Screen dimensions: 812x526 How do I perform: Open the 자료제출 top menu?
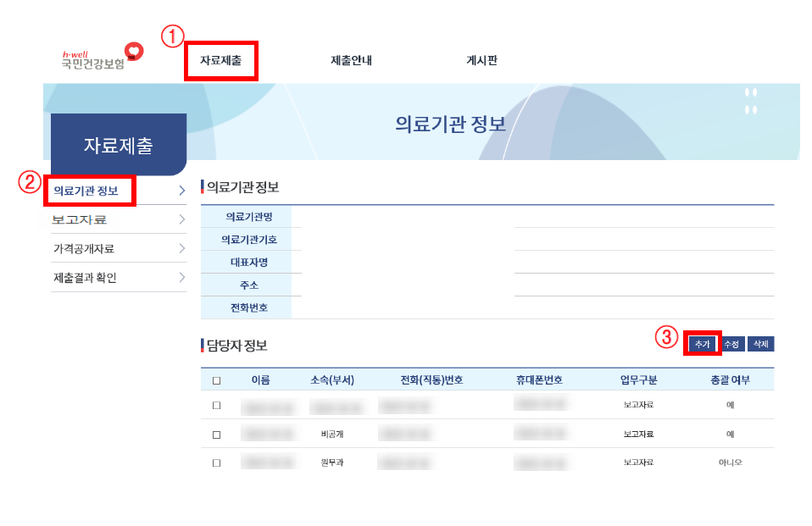pyautogui.click(x=220, y=61)
